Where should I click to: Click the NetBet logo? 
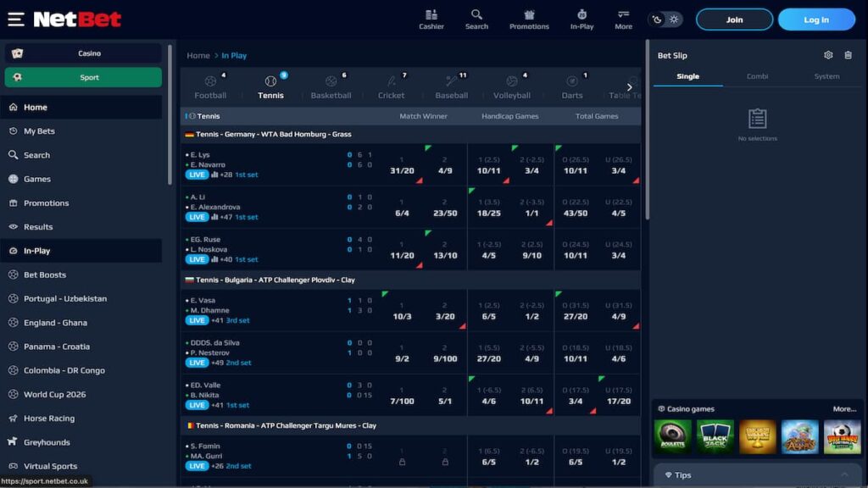pyautogui.click(x=77, y=19)
